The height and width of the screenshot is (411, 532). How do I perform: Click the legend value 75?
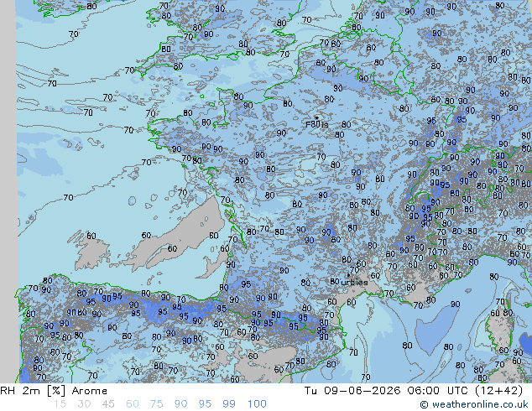click(156, 404)
